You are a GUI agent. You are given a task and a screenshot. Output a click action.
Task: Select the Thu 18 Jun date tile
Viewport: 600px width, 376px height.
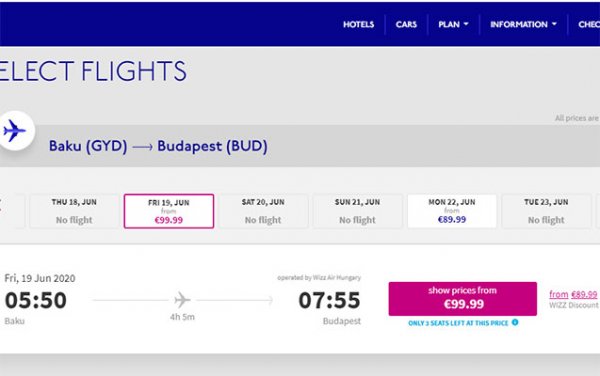74,211
